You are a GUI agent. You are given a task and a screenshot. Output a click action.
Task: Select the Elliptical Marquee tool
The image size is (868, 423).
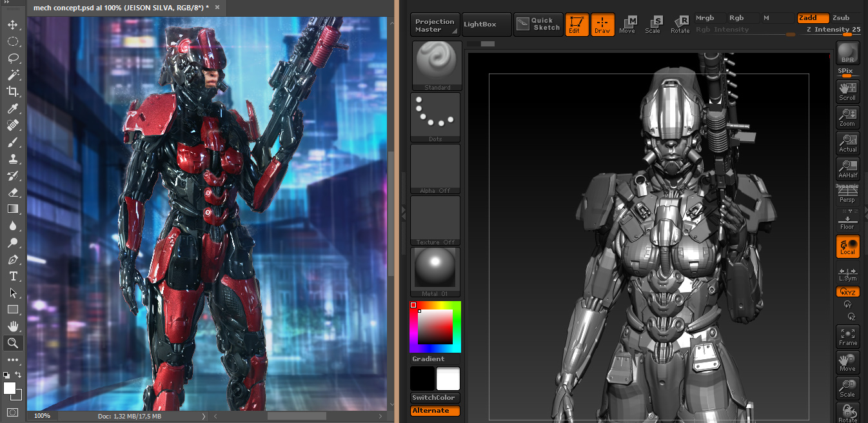12,42
